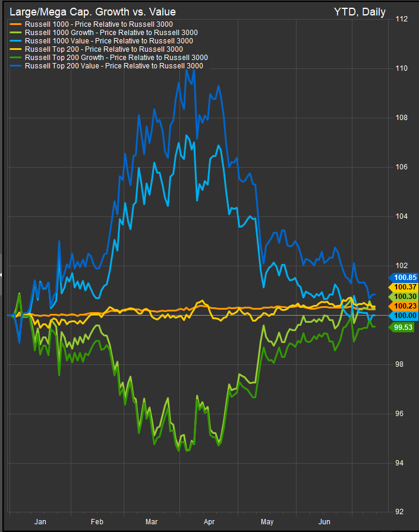Click the 99.53 green value tag

(x=404, y=327)
